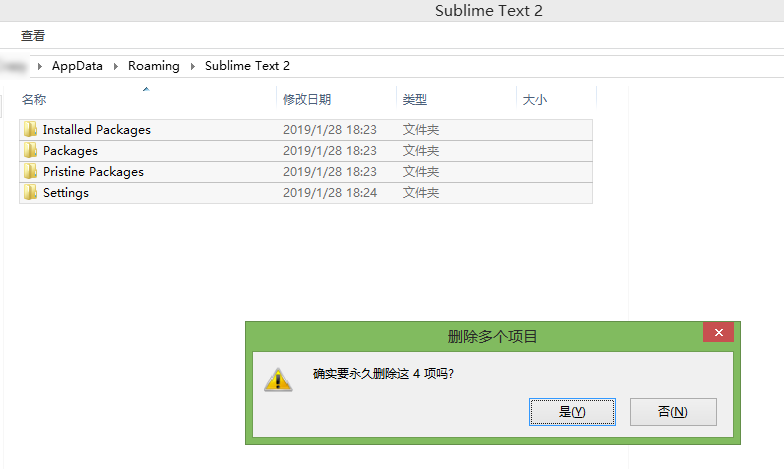Cancel deletion with 否(N) button
The height and width of the screenshot is (469, 784).
(x=673, y=412)
